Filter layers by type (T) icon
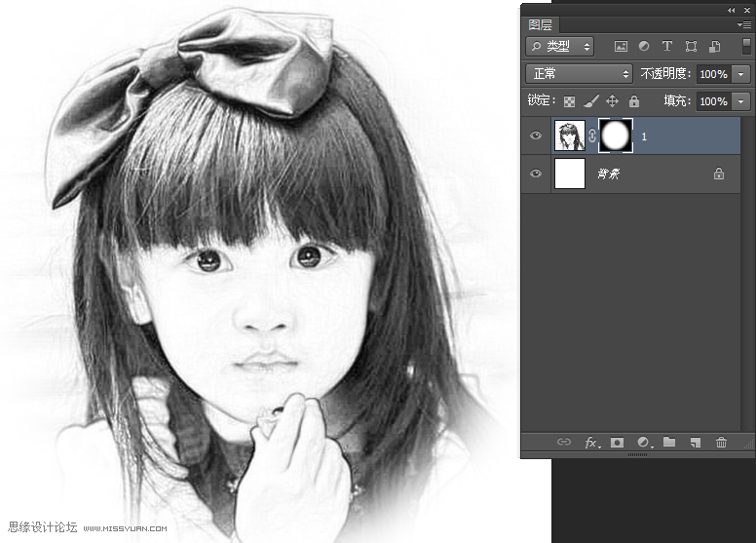The image size is (756, 543). coord(666,46)
